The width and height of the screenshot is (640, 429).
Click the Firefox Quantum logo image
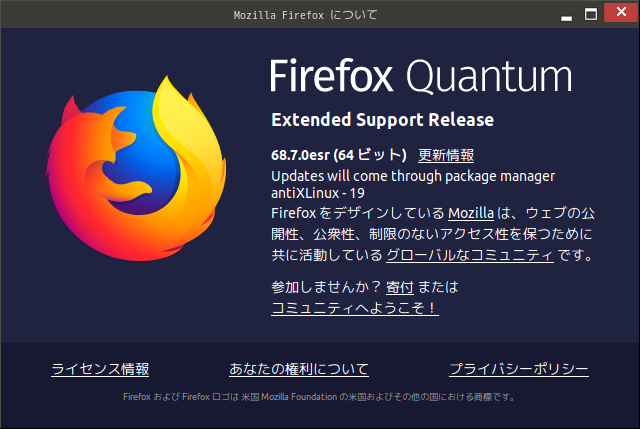[136, 169]
